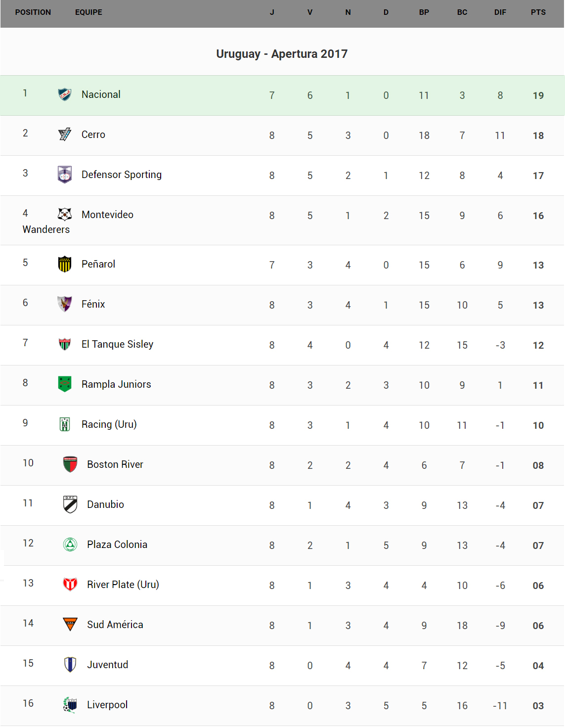
Task: Click the Boston River crest icon
Action: tap(70, 464)
